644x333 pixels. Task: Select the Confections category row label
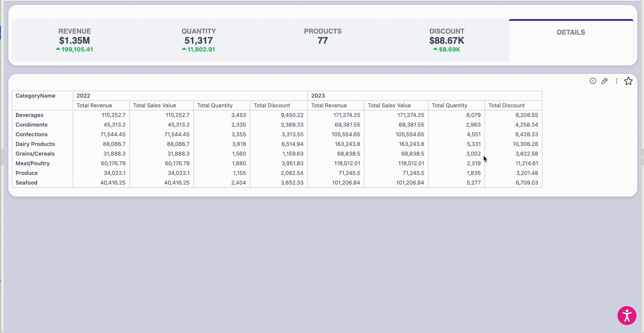[32, 134]
